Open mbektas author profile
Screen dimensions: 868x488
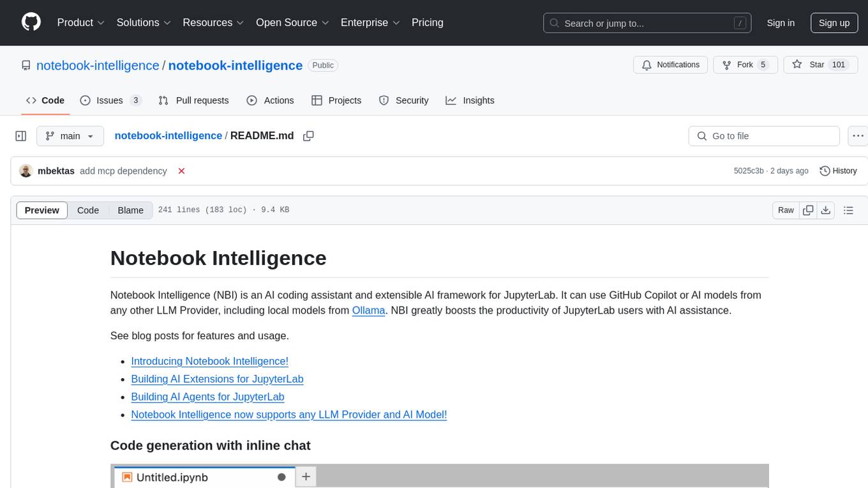[56, 171]
